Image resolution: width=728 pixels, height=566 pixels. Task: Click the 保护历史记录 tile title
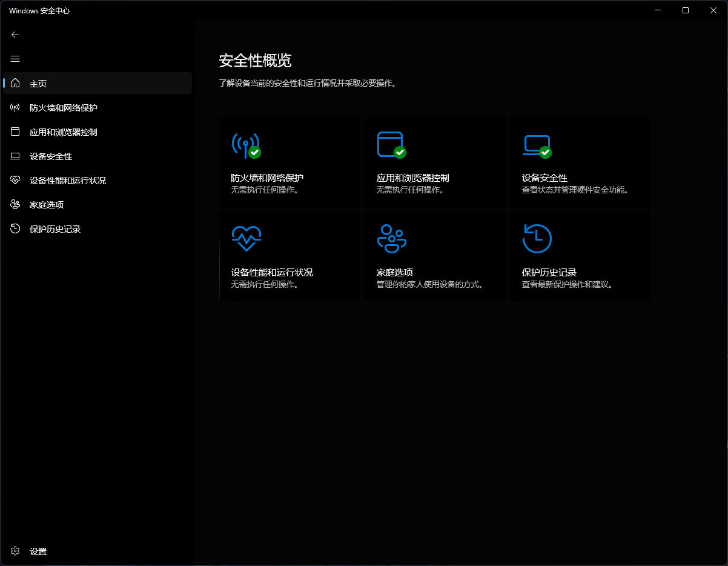(549, 273)
